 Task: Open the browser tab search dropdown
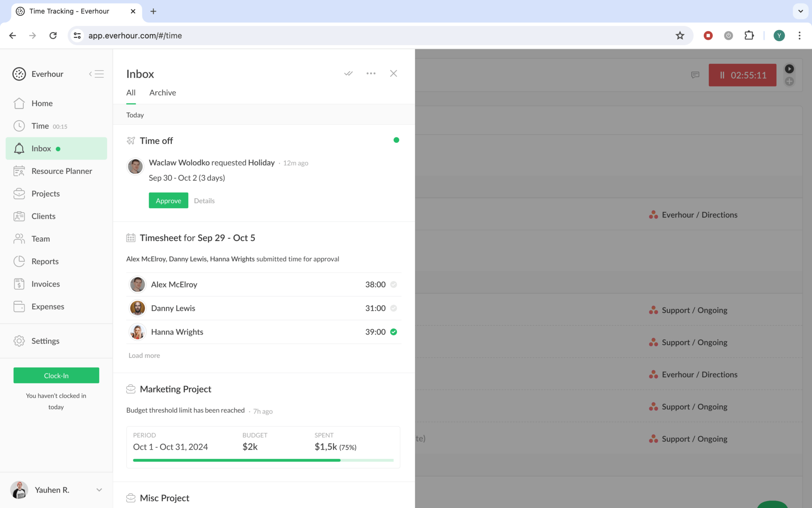(x=801, y=11)
